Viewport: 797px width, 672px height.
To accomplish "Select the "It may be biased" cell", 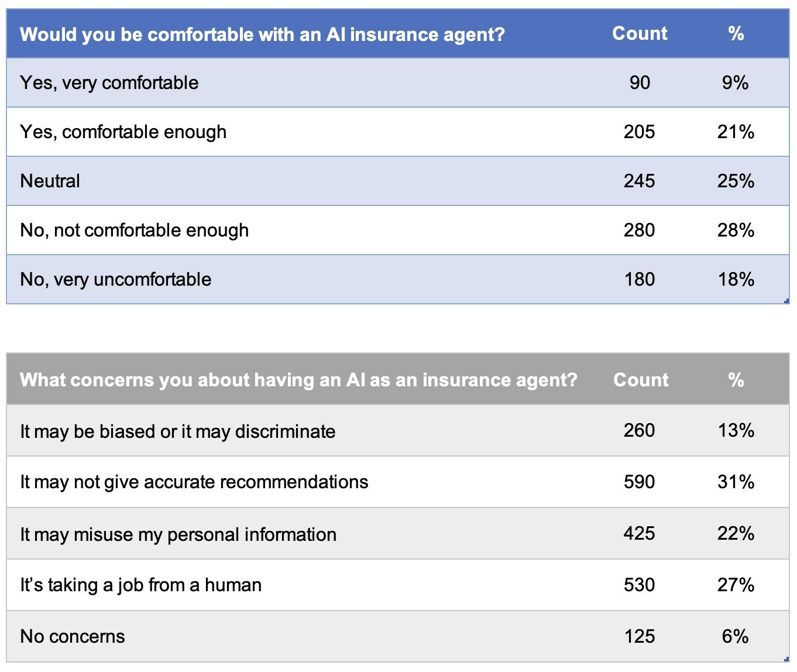I will pyautogui.click(x=178, y=432).
